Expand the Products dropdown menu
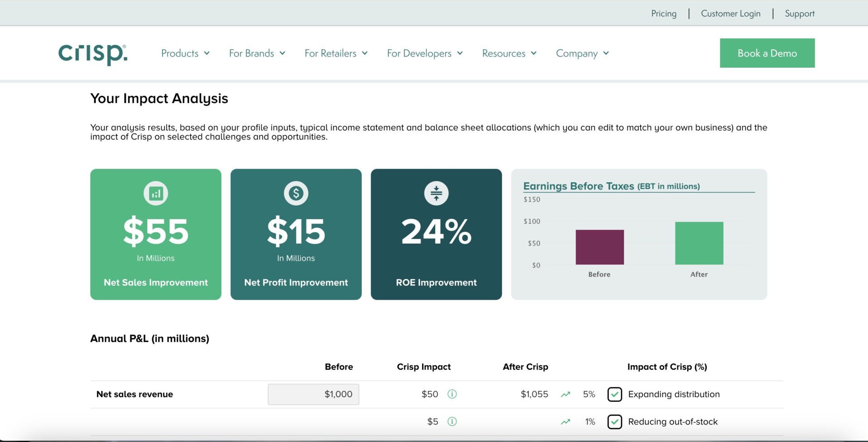The width and height of the screenshot is (868, 442). 185,53
